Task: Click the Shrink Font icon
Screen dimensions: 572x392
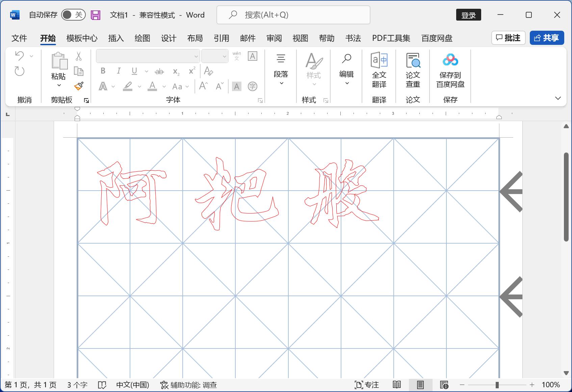Action: click(219, 86)
